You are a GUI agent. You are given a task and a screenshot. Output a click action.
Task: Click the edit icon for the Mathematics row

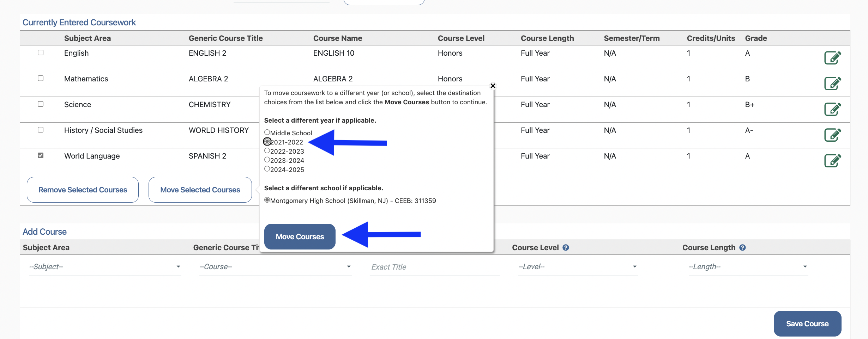[832, 84]
